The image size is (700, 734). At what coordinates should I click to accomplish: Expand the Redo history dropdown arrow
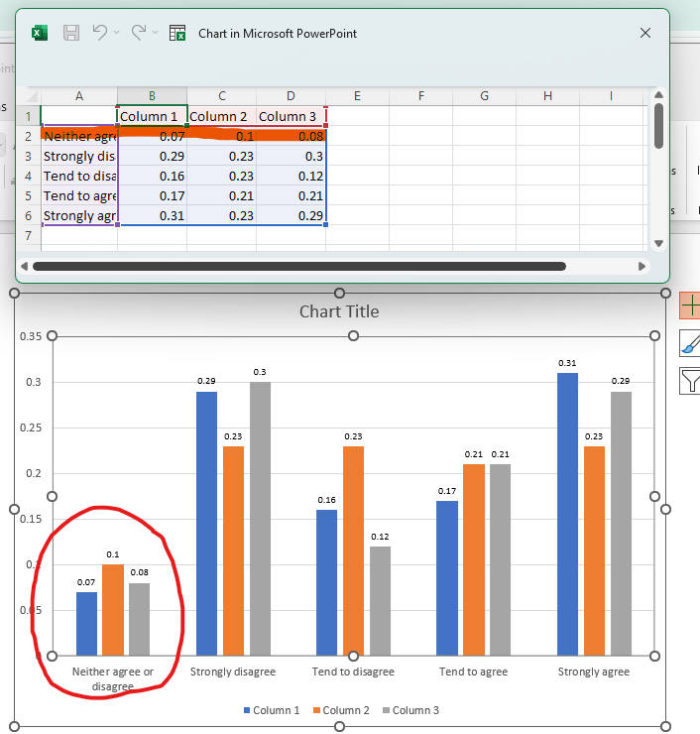coord(156,33)
